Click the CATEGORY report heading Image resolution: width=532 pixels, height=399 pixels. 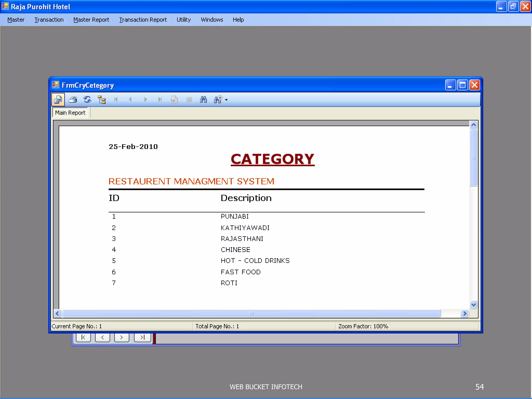(x=272, y=159)
